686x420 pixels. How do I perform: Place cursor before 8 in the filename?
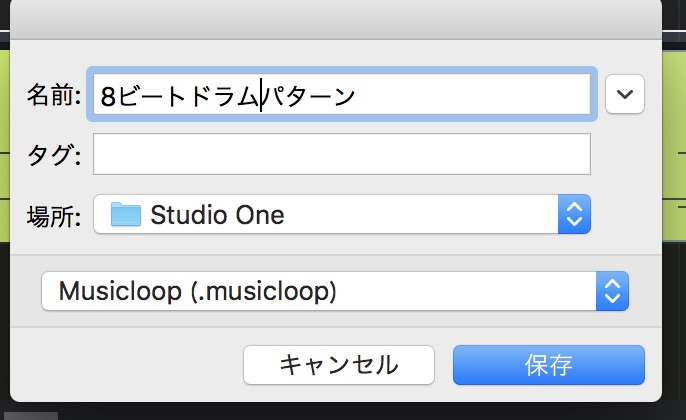pyautogui.click(x=101, y=95)
